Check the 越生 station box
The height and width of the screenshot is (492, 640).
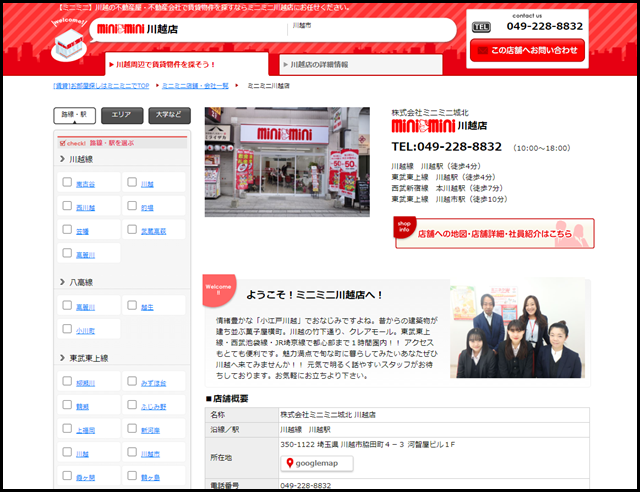coord(132,305)
